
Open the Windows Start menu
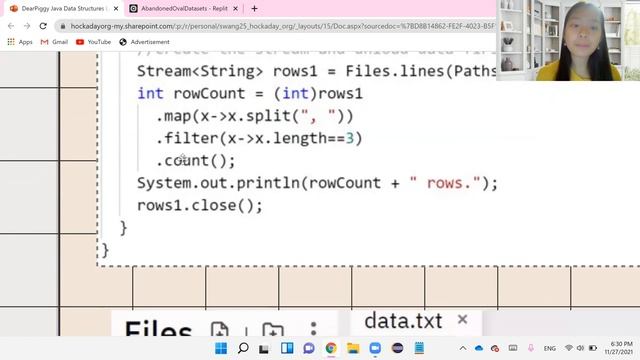pos(221,348)
